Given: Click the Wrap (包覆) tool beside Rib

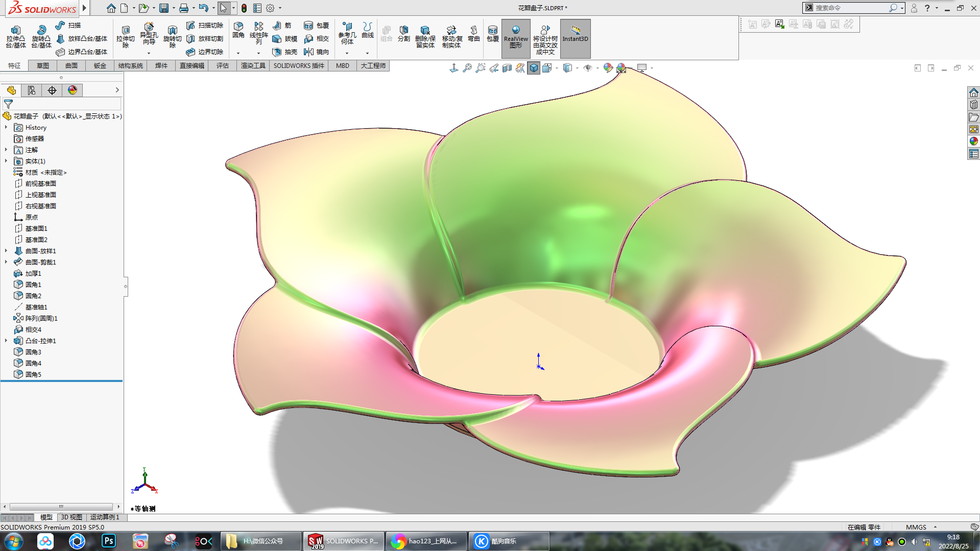Looking at the screenshot, I should coord(317,25).
